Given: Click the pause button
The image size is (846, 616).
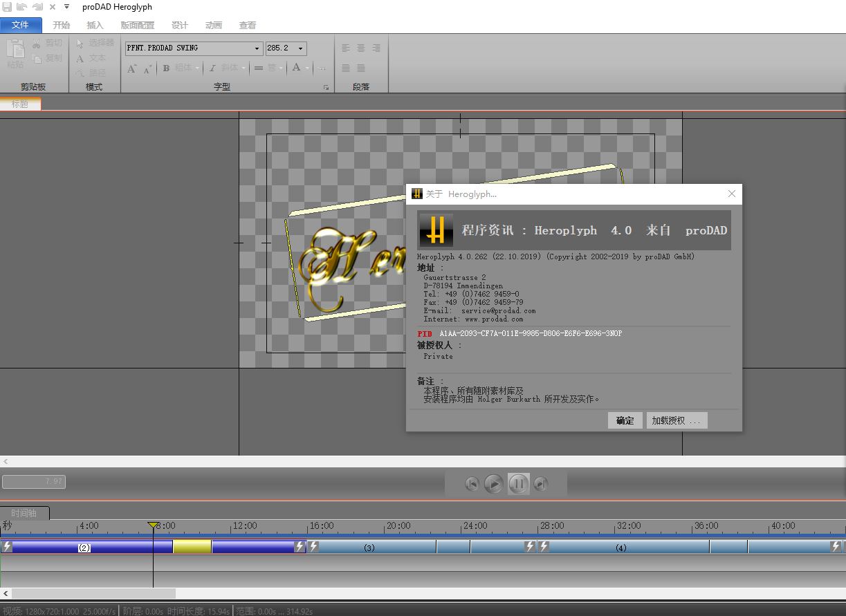Looking at the screenshot, I should tap(518, 484).
